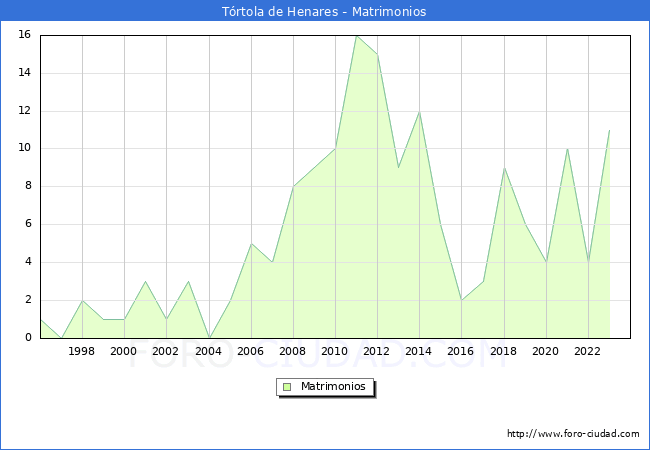Image resolution: width=650 pixels, height=450 pixels.
Task: Click the 14 y-axis label
Action: pyautogui.click(x=25, y=73)
